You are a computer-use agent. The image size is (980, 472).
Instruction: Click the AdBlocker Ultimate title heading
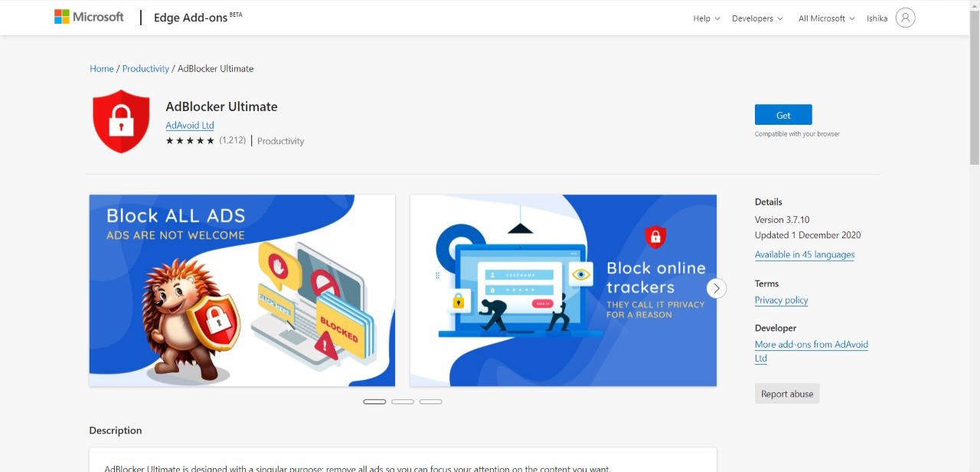[x=221, y=107]
